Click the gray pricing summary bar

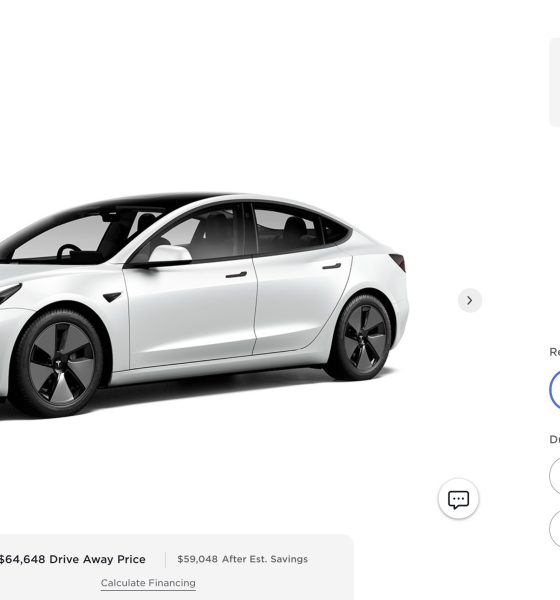click(x=176, y=567)
